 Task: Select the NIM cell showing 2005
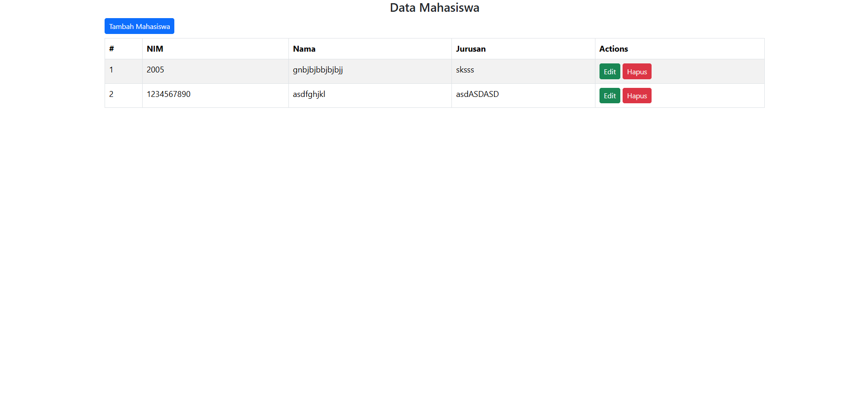(155, 70)
